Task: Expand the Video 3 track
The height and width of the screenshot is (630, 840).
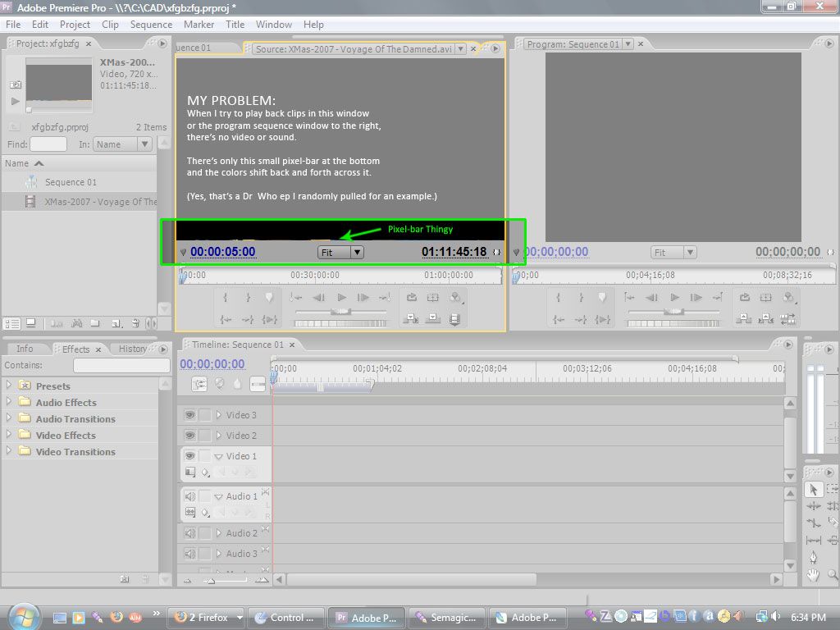Action: pos(218,414)
